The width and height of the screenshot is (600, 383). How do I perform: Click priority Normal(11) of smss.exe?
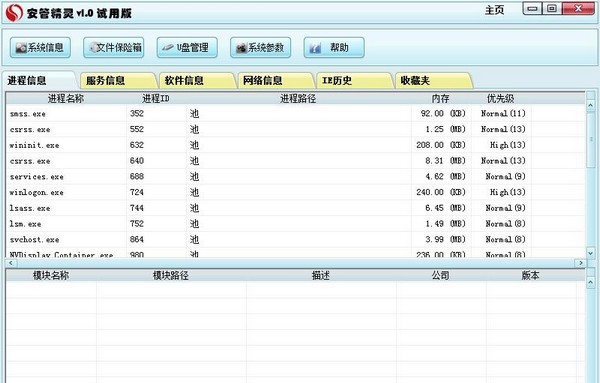pos(503,113)
